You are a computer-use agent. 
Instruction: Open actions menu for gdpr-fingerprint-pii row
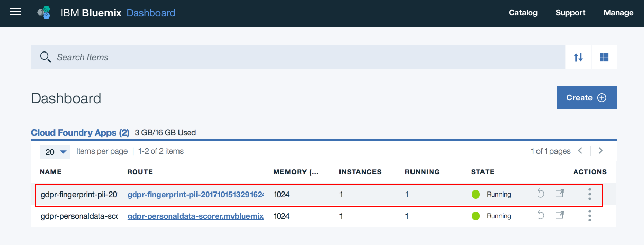tap(589, 194)
